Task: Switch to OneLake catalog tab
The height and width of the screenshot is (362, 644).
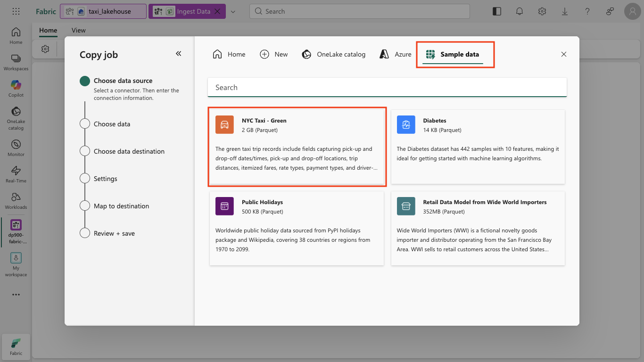Action: [334, 54]
